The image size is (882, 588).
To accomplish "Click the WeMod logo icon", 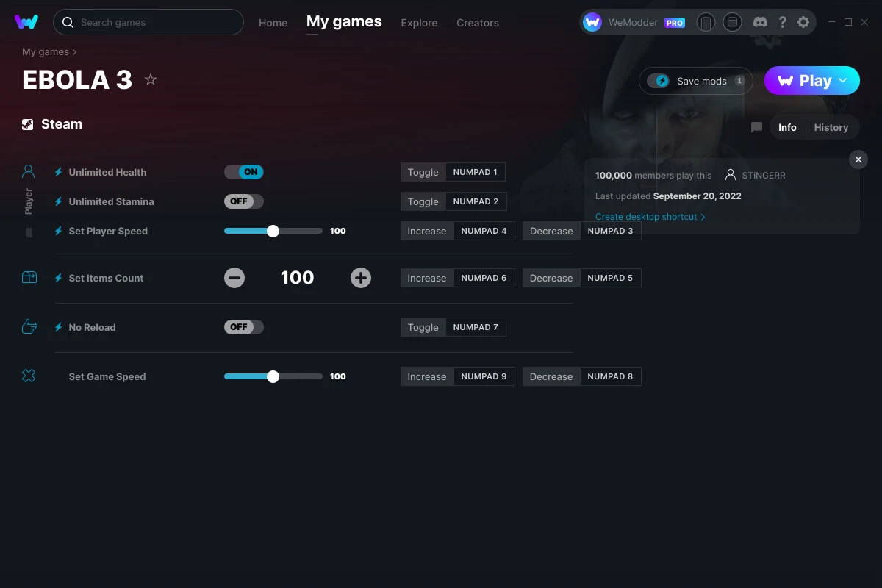I will point(26,22).
